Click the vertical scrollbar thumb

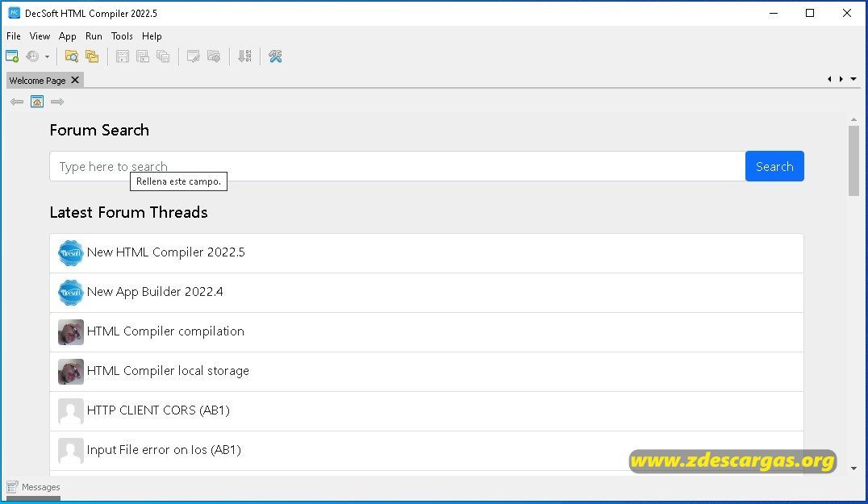point(853,160)
